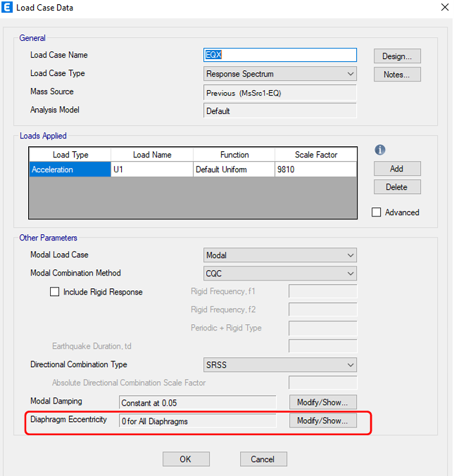Screen dimensions: 454x476
Task: Enable the Advanced checkbox
Action: click(377, 212)
